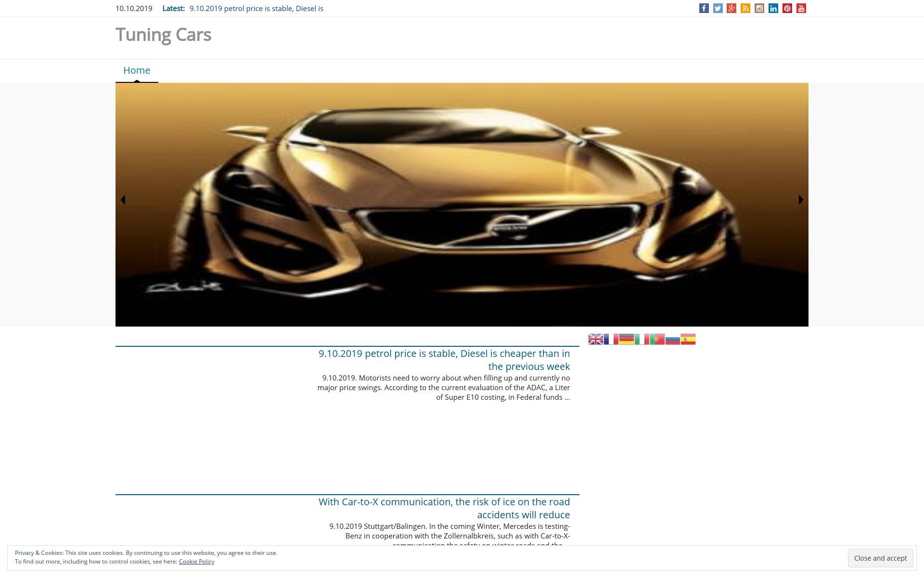
Task: Open the Twitter social icon
Action: click(718, 8)
